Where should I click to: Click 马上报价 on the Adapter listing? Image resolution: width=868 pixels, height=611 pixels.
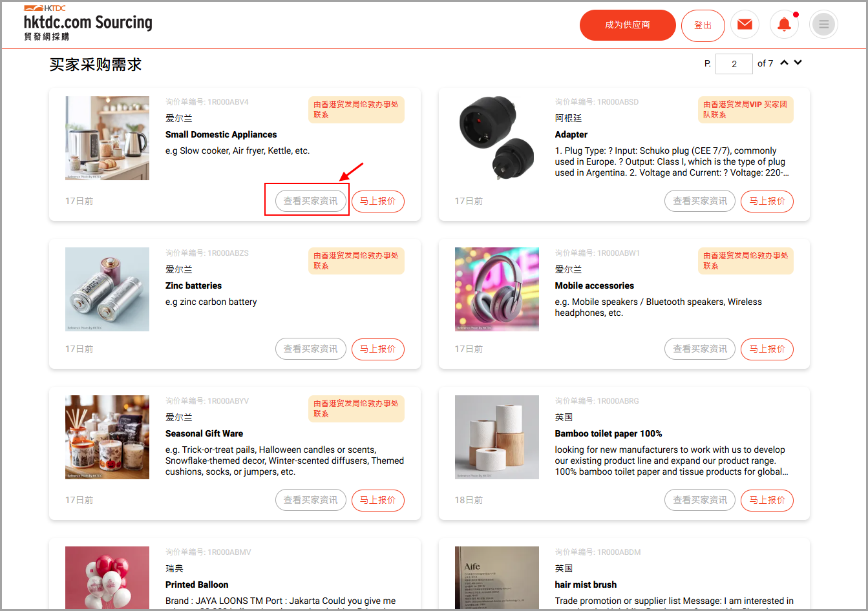(767, 201)
